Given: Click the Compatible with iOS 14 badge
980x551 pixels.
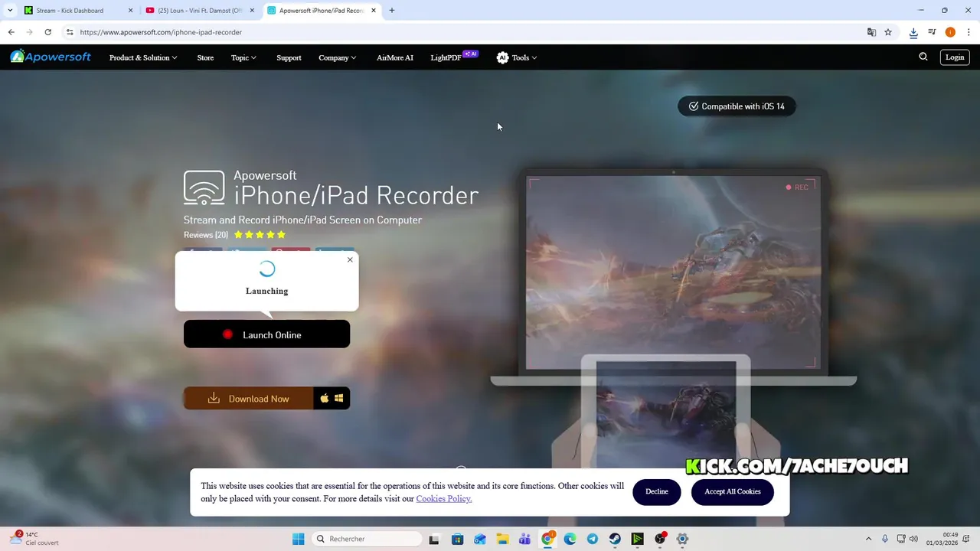Looking at the screenshot, I should 737,106.
